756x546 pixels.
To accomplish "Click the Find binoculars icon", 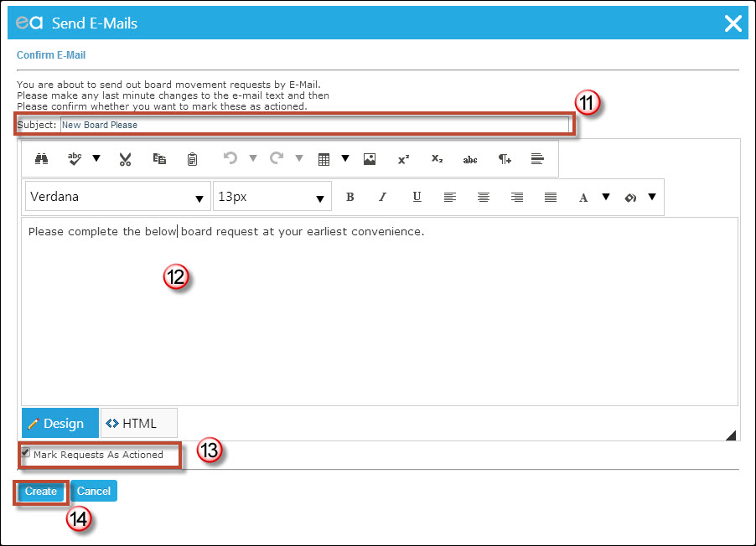I will point(41,158).
